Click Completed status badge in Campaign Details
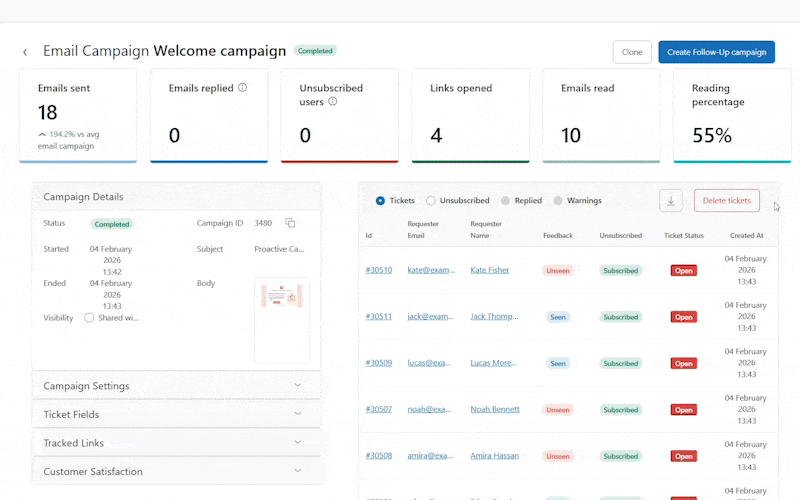 (x=112, y=224)
